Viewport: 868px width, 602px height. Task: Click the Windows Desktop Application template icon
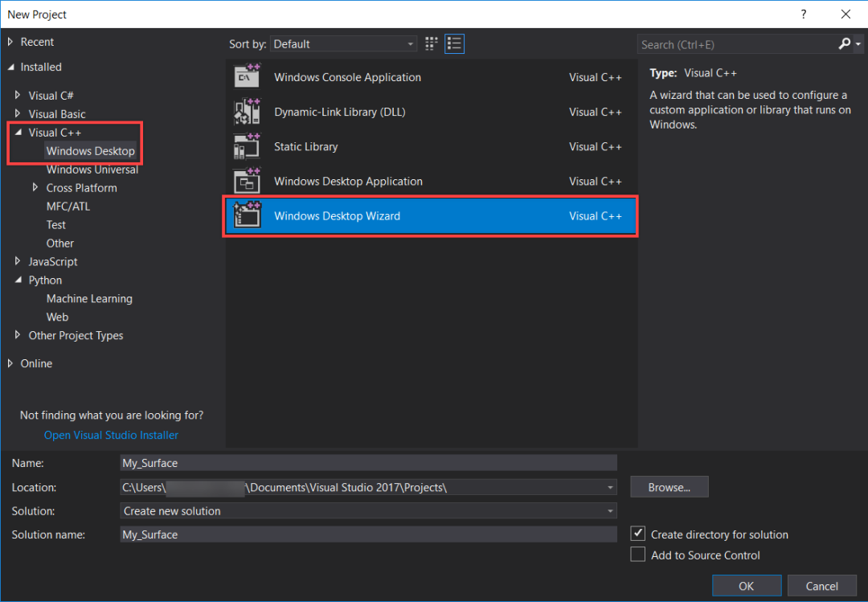pos(247,181)
